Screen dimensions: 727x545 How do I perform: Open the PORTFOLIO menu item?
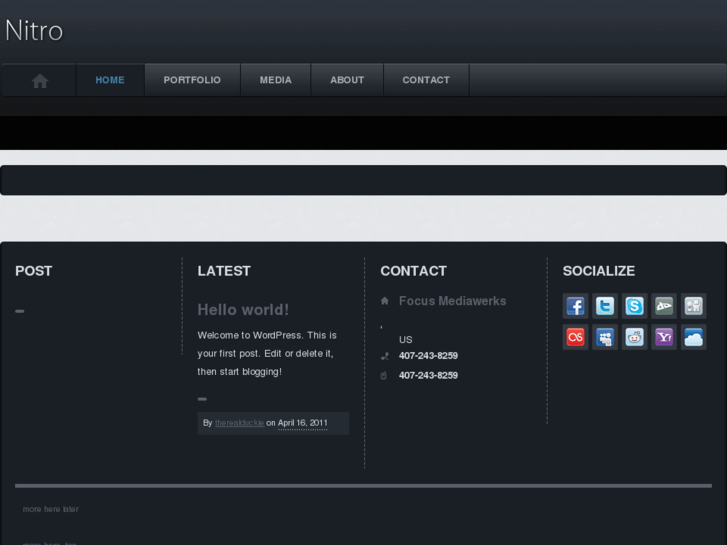point(192,80)
